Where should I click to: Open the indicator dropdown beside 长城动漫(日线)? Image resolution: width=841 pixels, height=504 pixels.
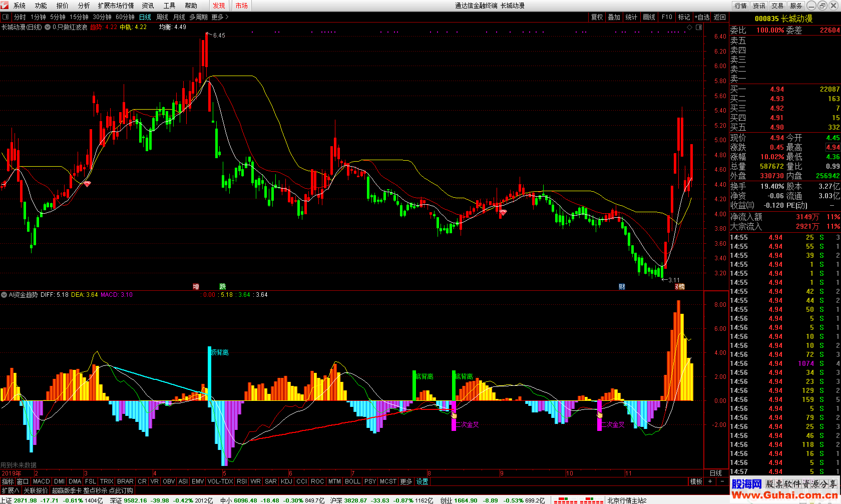(x=48, y=27)
